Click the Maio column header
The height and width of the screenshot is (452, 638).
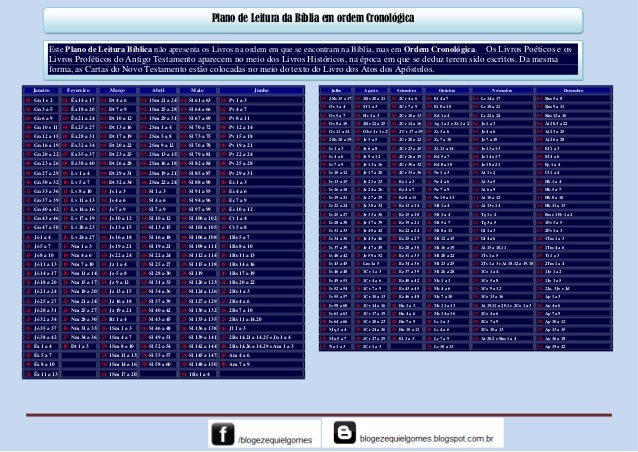198,90
